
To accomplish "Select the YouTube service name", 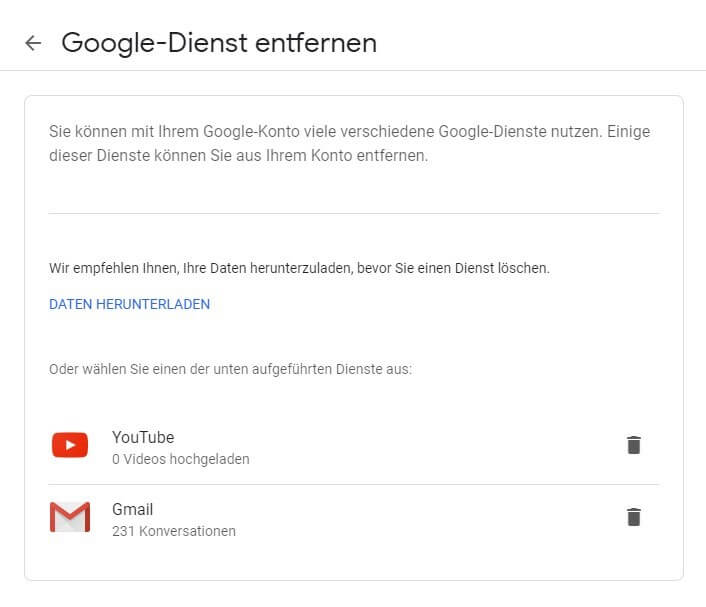I will point(143,437).
